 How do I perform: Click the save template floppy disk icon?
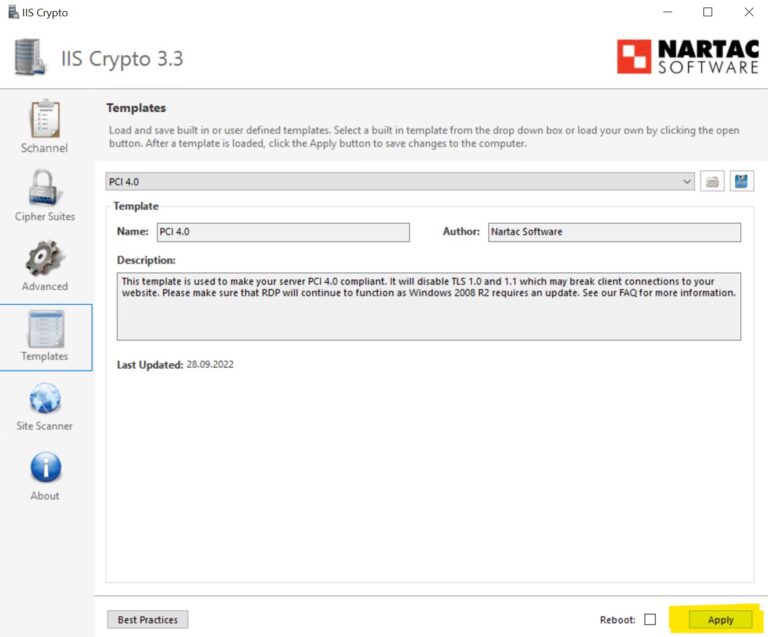tap(741, 181)
